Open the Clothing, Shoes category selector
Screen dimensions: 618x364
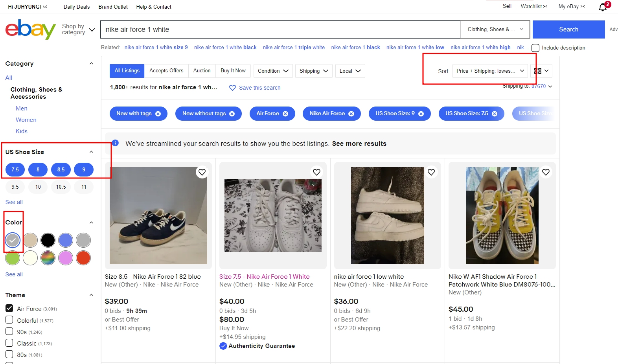click(x=495, y=29)
